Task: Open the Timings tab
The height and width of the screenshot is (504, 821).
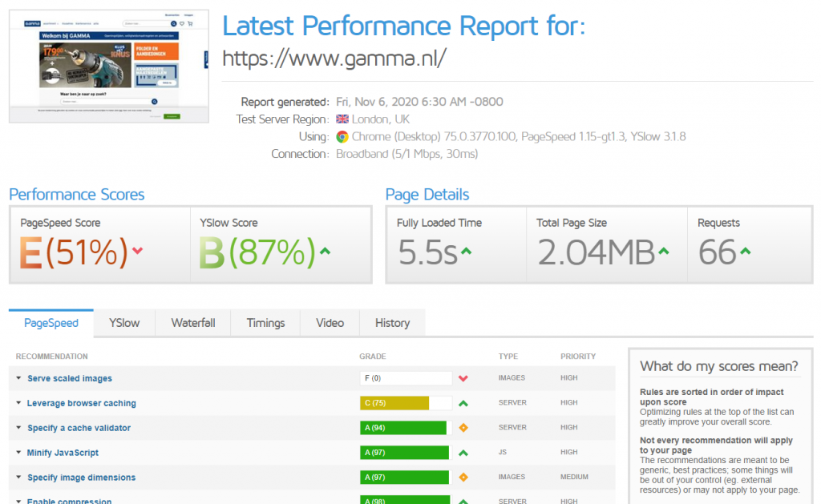Action: pyautogui.click(x=265, y=323)
